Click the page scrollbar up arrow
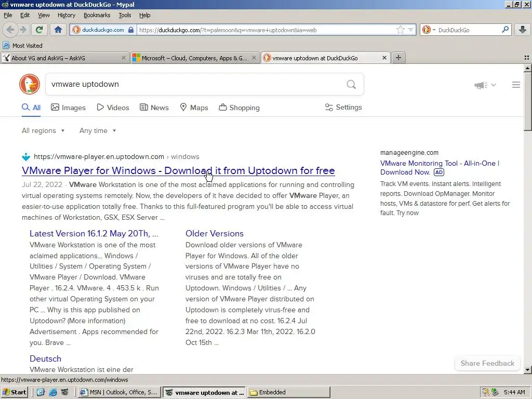The width and height of the screenshot is (532, 399). [x=528, y=68]
